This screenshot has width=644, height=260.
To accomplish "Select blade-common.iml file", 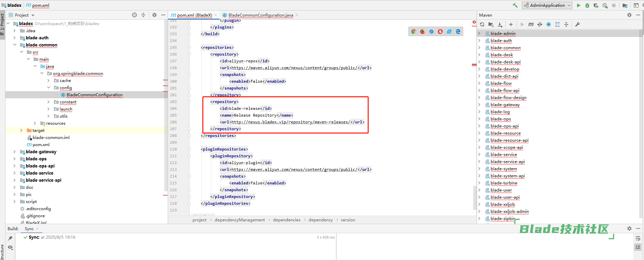I will coord(51,137).
